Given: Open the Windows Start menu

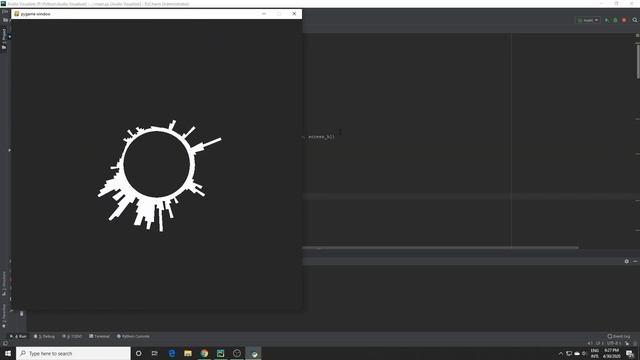Looking at the screenshot, I should (8, 353).
